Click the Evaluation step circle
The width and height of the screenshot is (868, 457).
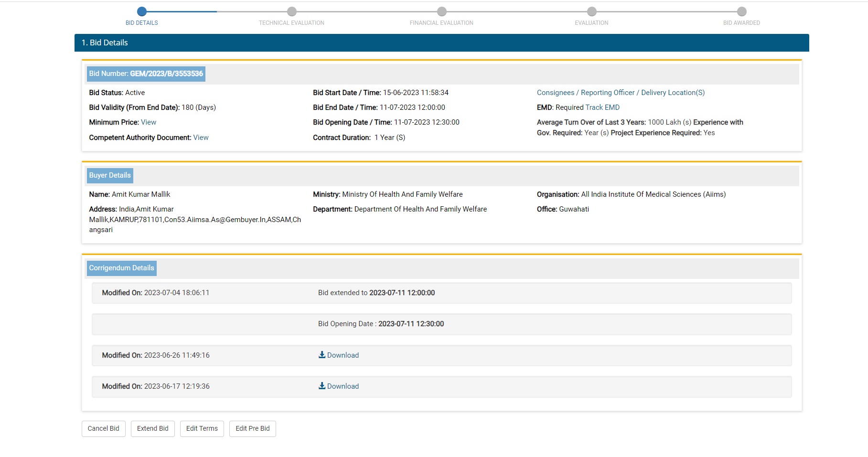(x=591, y=11)
